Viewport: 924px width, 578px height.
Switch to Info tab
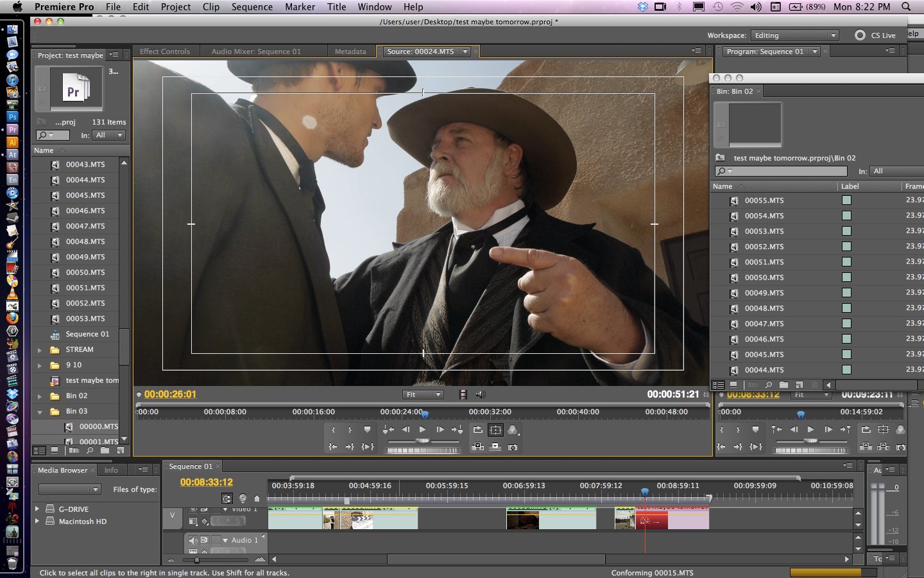111,470
